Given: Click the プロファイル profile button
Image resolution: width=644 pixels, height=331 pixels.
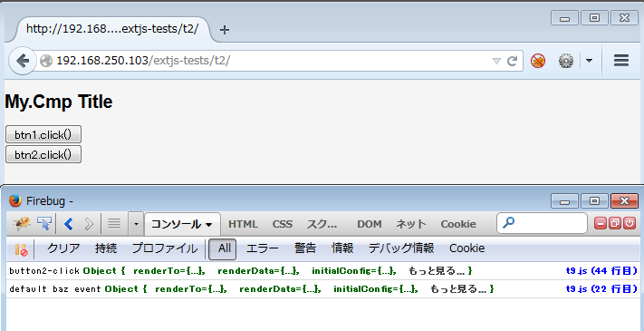Looking at the screenshot, I should point(165,248).
